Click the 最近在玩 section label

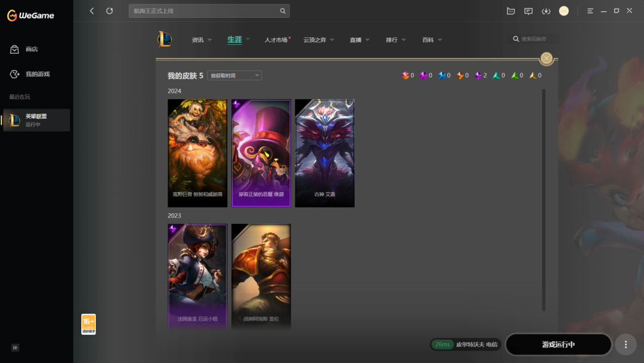pyautogui.click(x=20, y=97)
